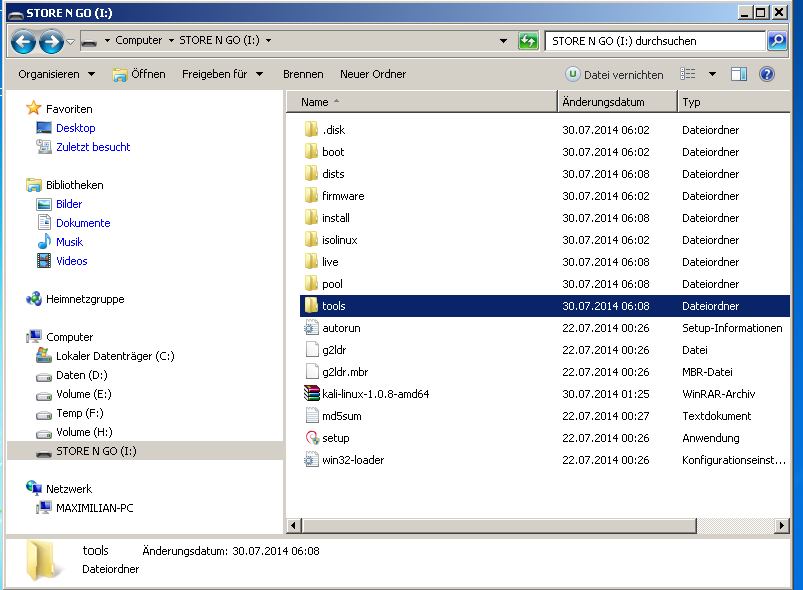Open the Dokumente library
The image size is (803, 590).
(x=83, y=223)
